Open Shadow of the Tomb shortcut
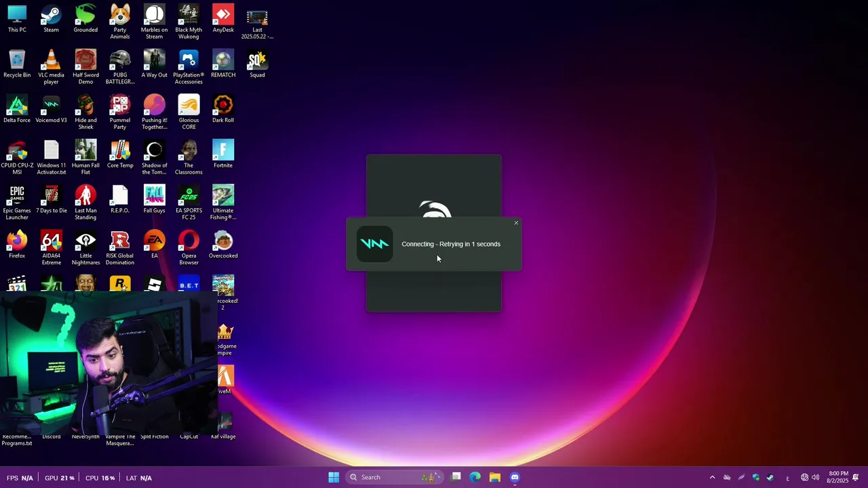The height and width of the screenshot is (488, 868). 154,157
